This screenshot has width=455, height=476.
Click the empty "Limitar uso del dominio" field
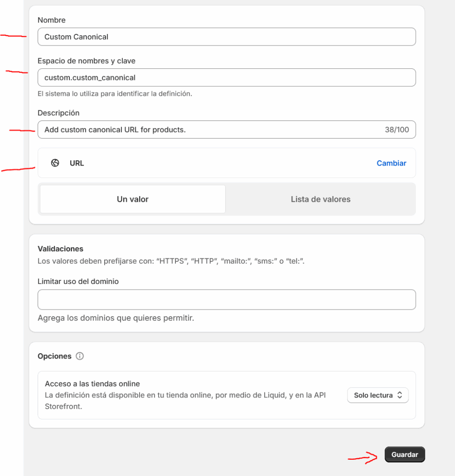click(227, 300)
